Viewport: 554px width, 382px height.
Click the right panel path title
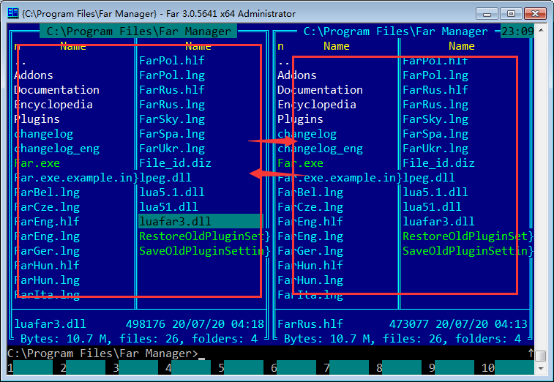click(x=395, y=31)
